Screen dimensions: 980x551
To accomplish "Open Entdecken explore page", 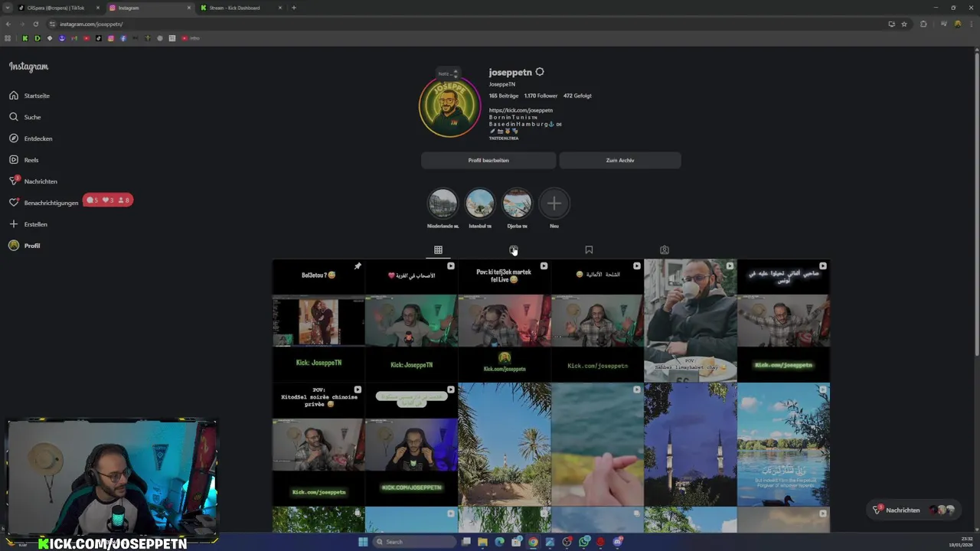I will (x=31, y=139).
